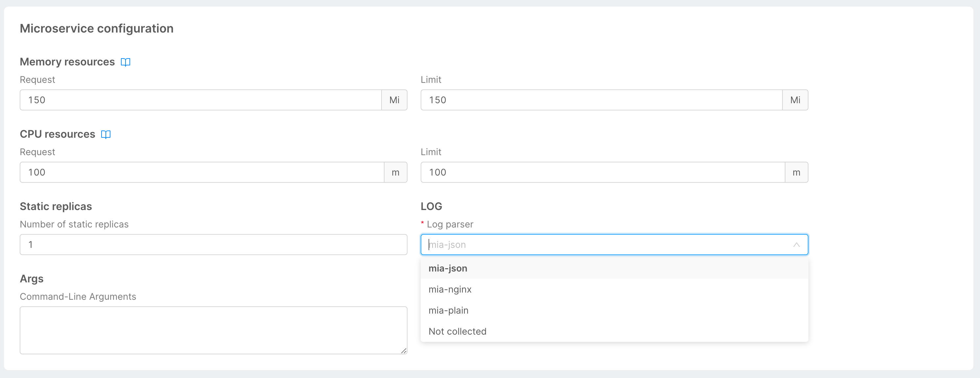
Task: Click the Mi unit label for memory Limit
Action: (796, 100)
